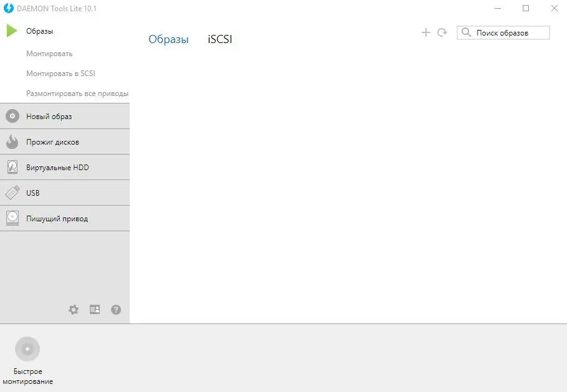The width and height of the screenshot is (567, 392).
Task: Click Монтировать in the sidebar
Action: [49, 54]
